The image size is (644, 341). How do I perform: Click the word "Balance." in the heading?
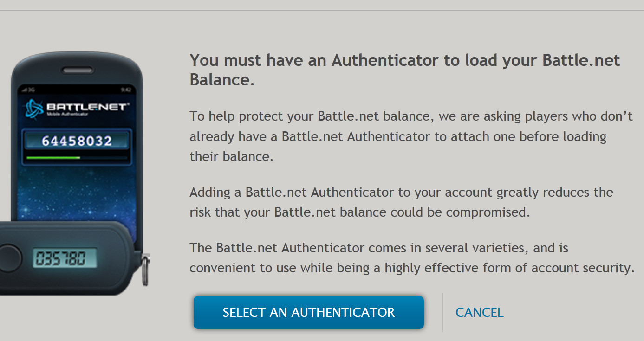pyautogui.click(x=222, y=80)
